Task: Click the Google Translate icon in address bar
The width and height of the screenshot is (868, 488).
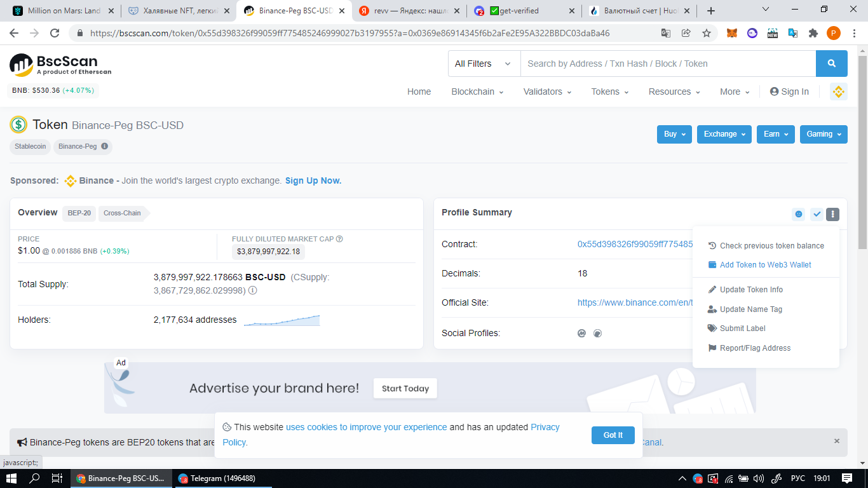Action: click(666, 33)
